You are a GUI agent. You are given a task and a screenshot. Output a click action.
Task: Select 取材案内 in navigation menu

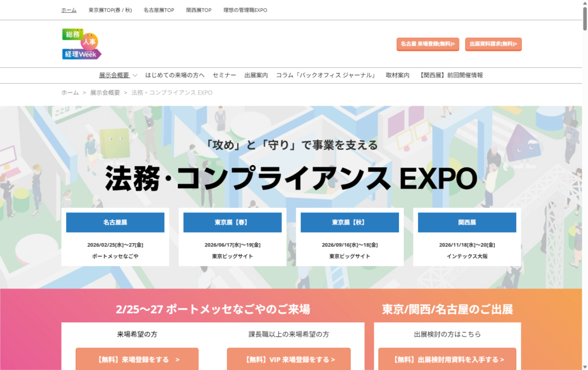(x=397, y=75)
